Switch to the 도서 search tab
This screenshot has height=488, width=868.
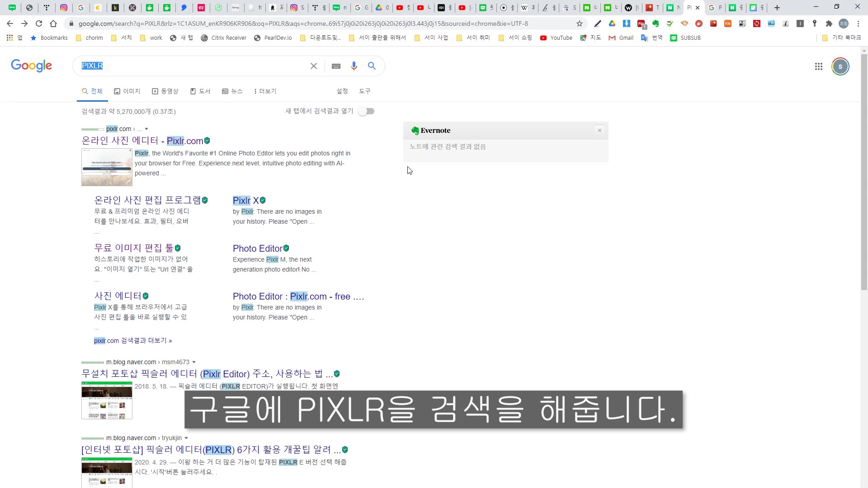200,91
